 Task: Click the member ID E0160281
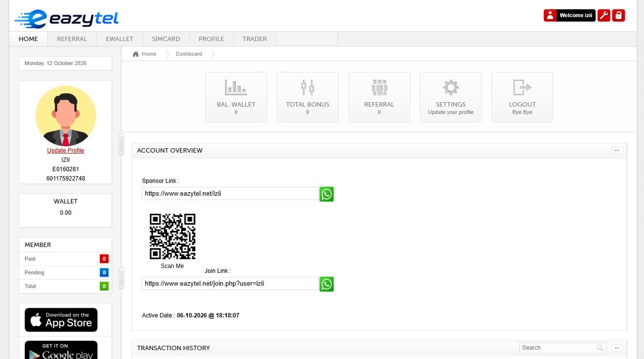click(x=66, y=169)
